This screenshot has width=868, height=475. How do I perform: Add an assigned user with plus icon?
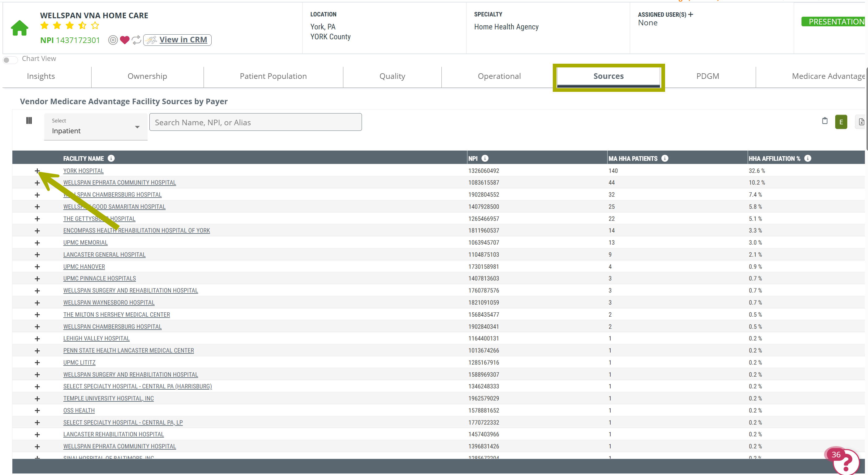coord(691,14)
